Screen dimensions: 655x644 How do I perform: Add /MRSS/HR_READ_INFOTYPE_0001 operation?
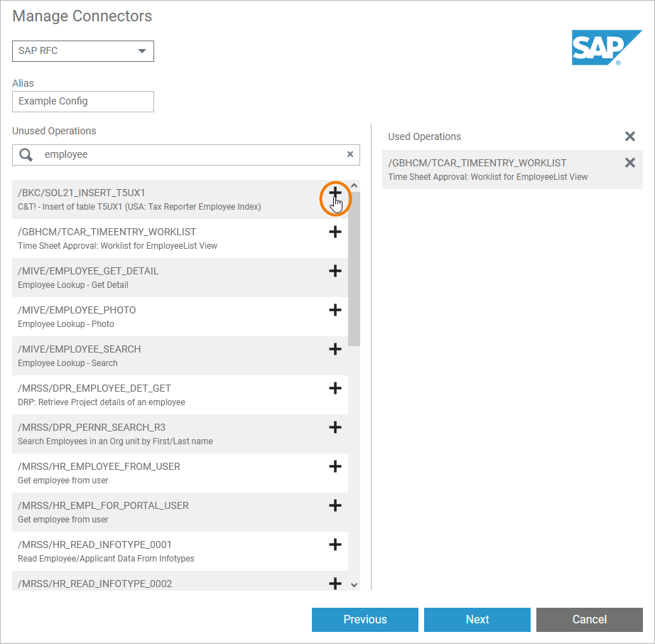point(335,544)
